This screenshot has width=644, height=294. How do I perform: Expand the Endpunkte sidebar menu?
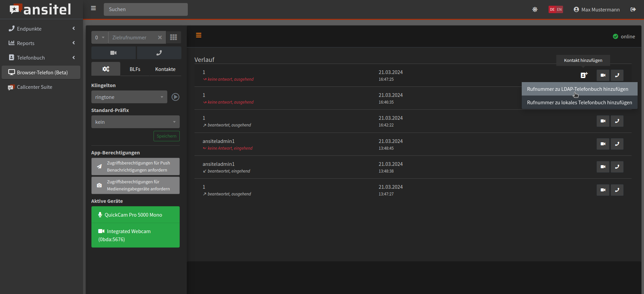(x=41, y=29)
